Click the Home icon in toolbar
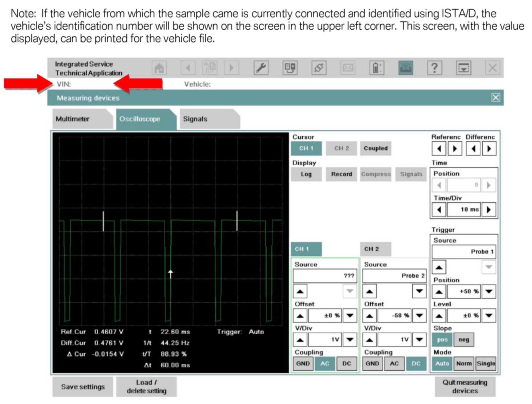Screen dimensions: 532x404 tap(159, 68)
